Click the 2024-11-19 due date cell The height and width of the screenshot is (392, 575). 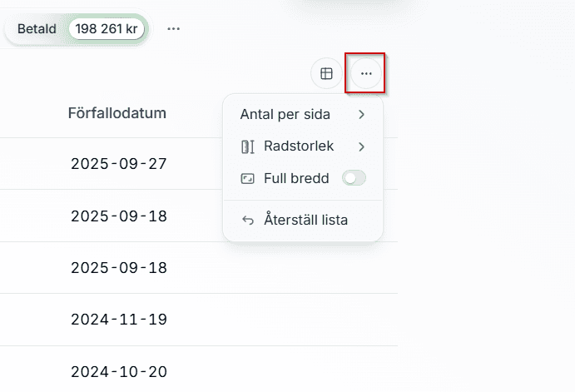tap(118, 319)
